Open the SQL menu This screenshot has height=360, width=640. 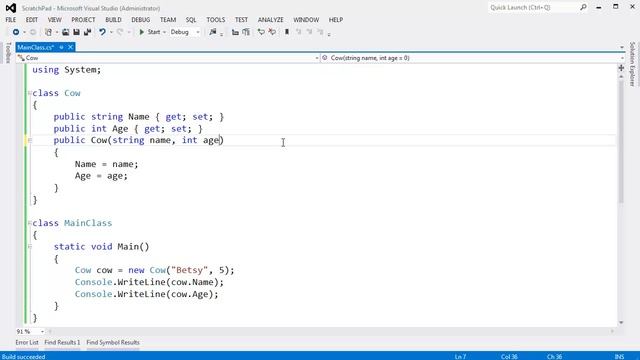191,20
